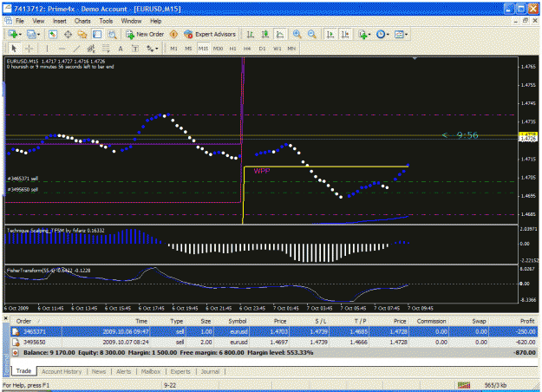
Task: Switch timeframe to H4
Action: pyautogui.click(x=247, y=49)
